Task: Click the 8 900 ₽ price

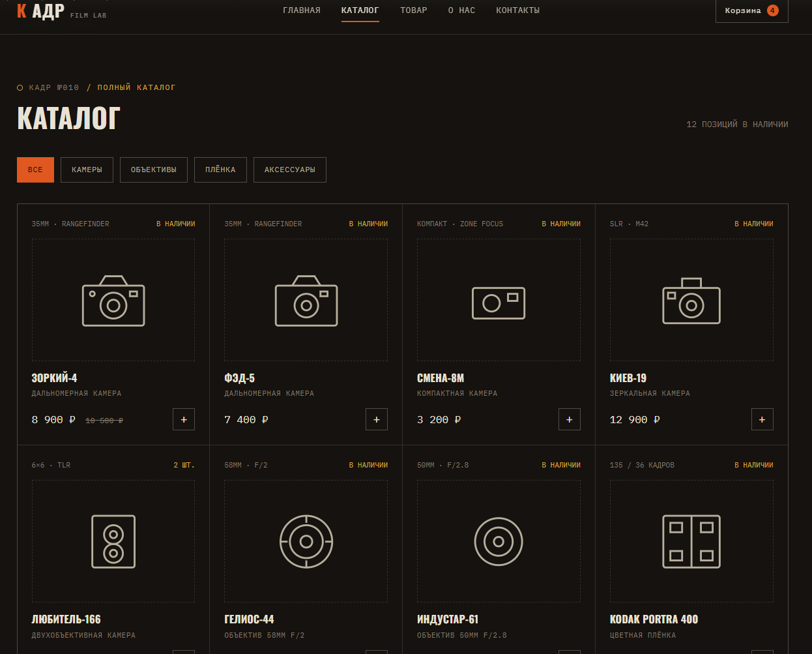Action: (53, 420)
